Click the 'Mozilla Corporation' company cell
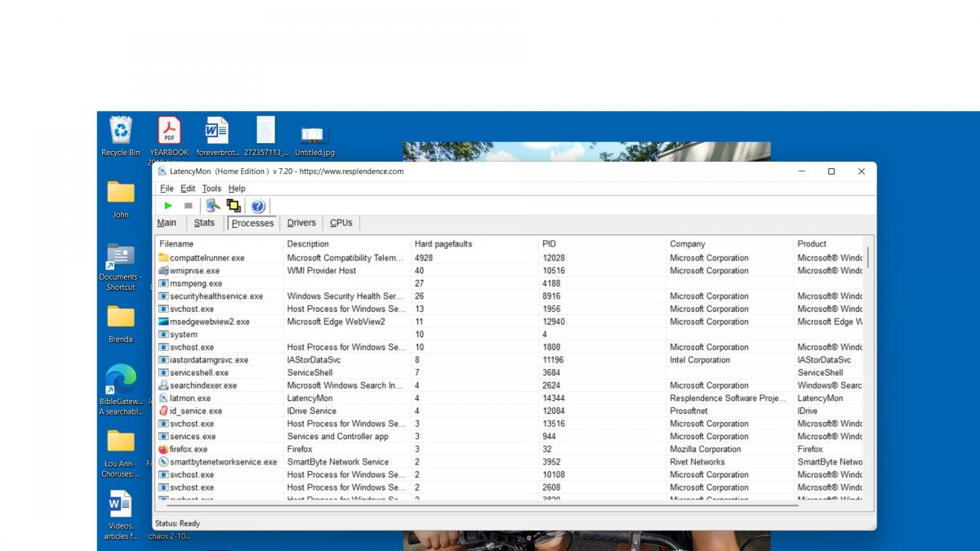The image size is (980, 551). [706, 449]
